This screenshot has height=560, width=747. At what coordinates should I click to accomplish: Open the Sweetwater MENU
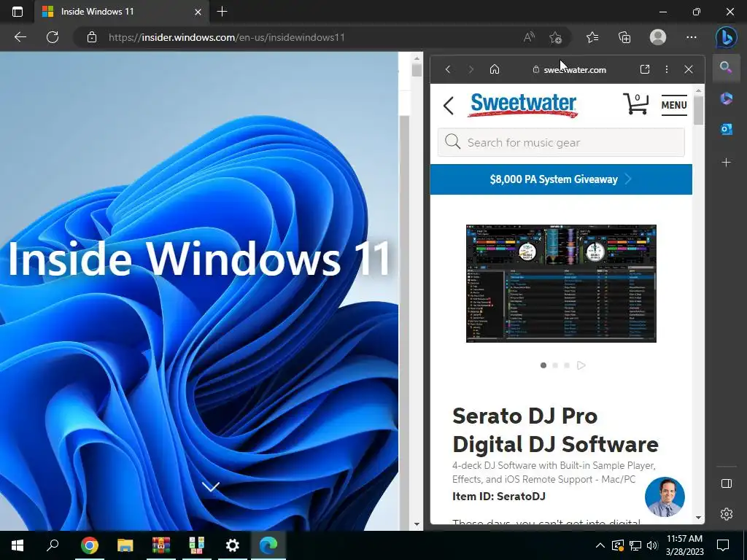tap(673, 105)
